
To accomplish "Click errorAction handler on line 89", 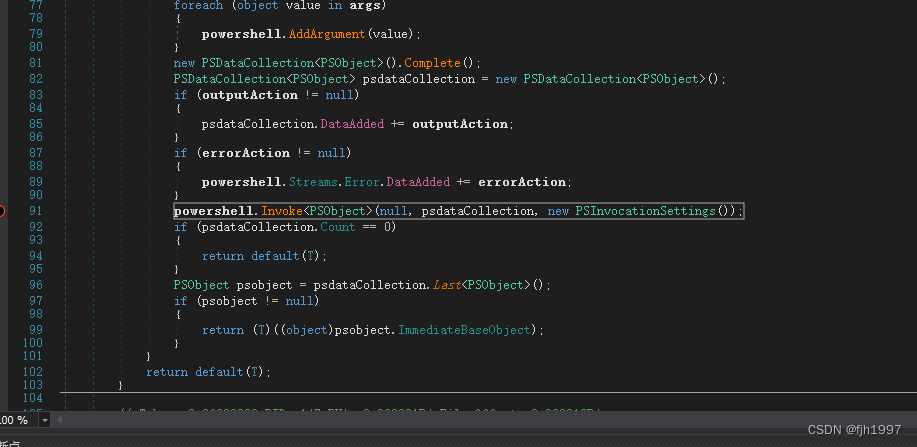I will coord(522,182).
